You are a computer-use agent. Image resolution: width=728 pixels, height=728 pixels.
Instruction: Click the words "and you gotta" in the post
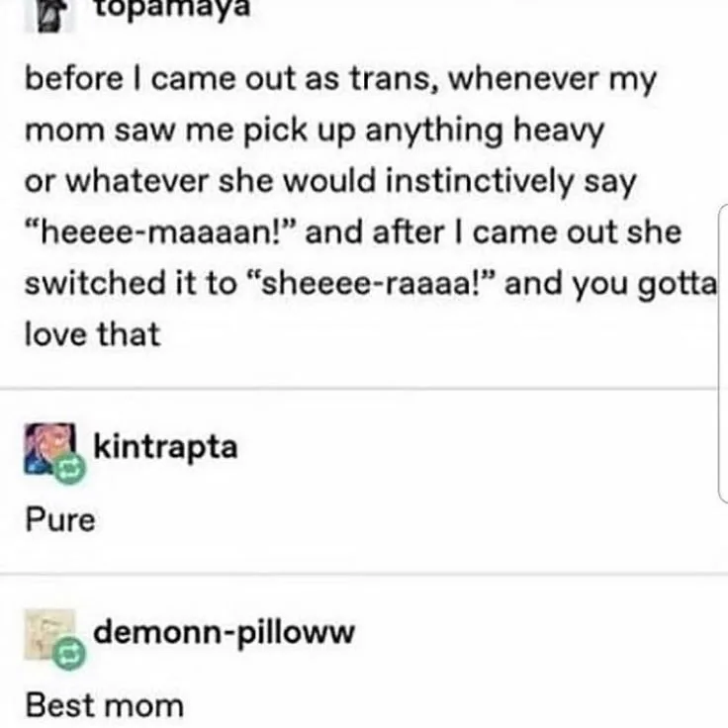tap(610, 284)
